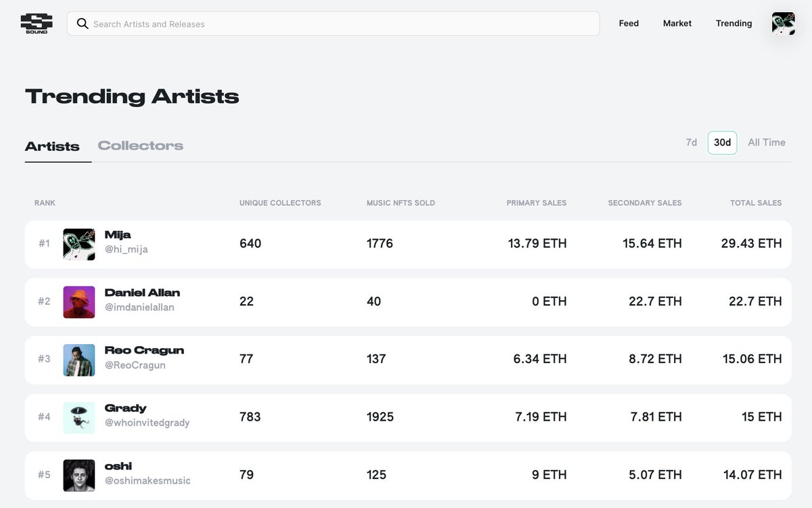Open the Feed page
The image size is (812, 508).
[x=629, y=24]
